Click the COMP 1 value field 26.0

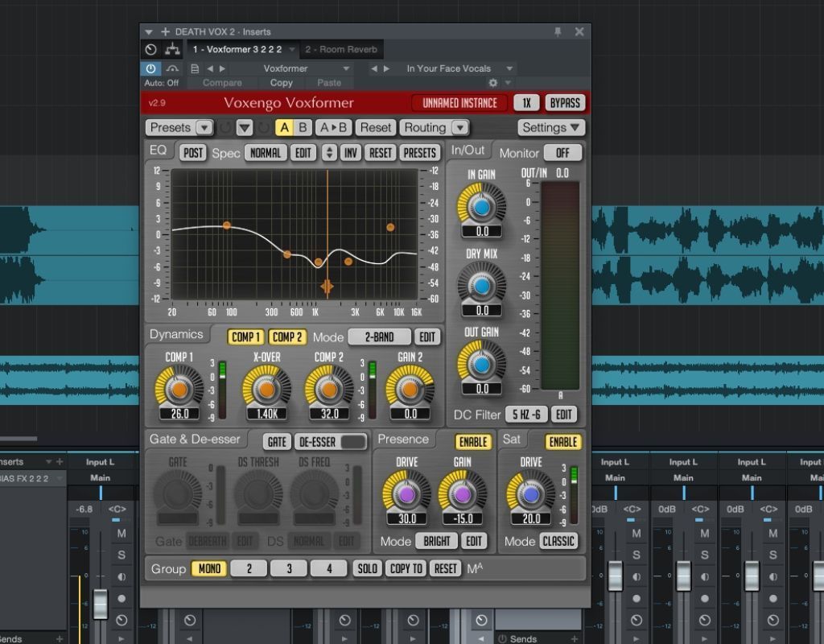[179, 414]
